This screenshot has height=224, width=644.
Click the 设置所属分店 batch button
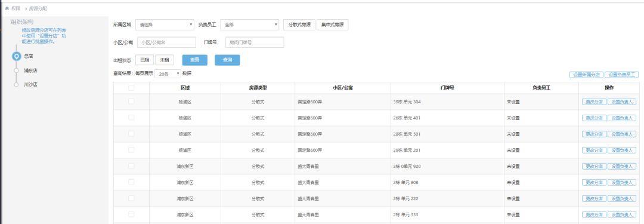(586, 75)
